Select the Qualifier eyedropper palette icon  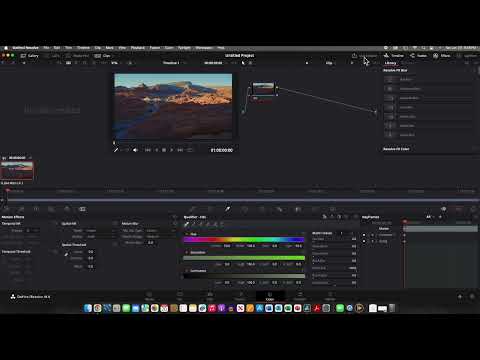(227, 209)
